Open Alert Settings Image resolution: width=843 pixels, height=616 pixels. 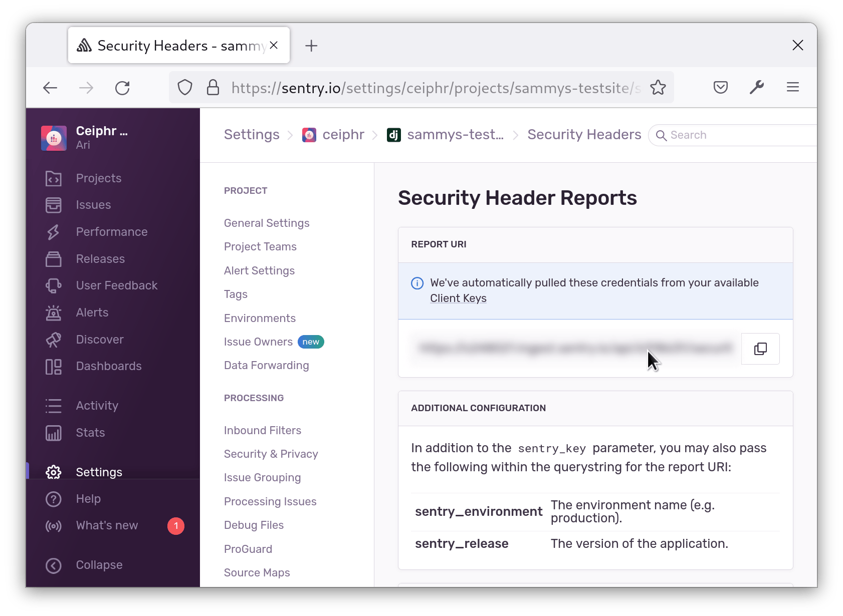click(x=259, y=271)
